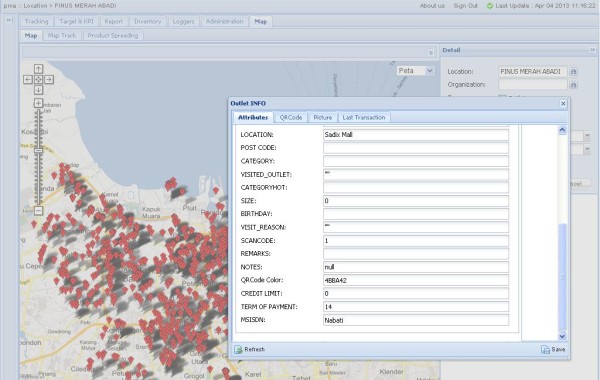Click the REMARKS input field
This screenshot has height=380, width=600.
pyautogui.click(x=416, y=254)
